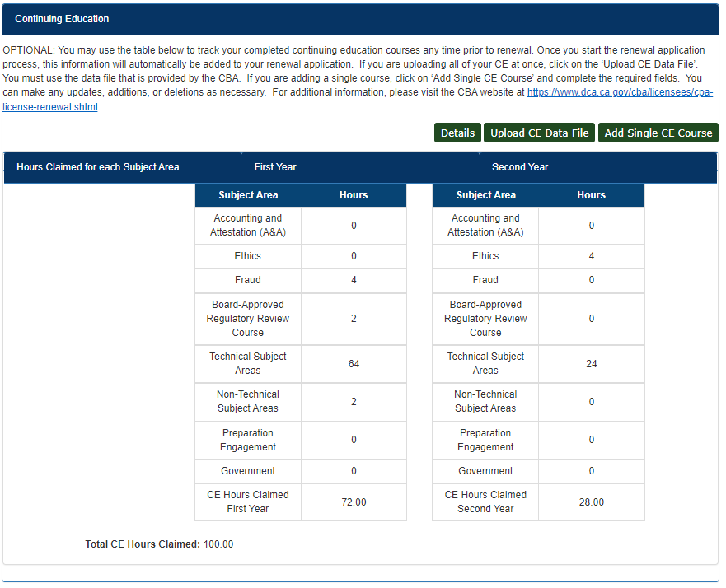The height and width of the screenshot is (588, 726).
Task: Select Second Year Ethics subject cell
Action: [x=485, y=256]
